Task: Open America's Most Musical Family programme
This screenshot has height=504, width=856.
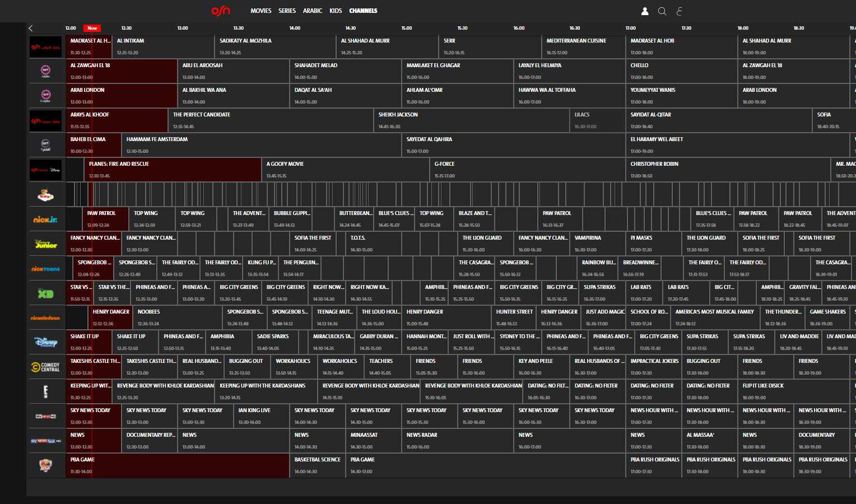Action: point(715,318)
